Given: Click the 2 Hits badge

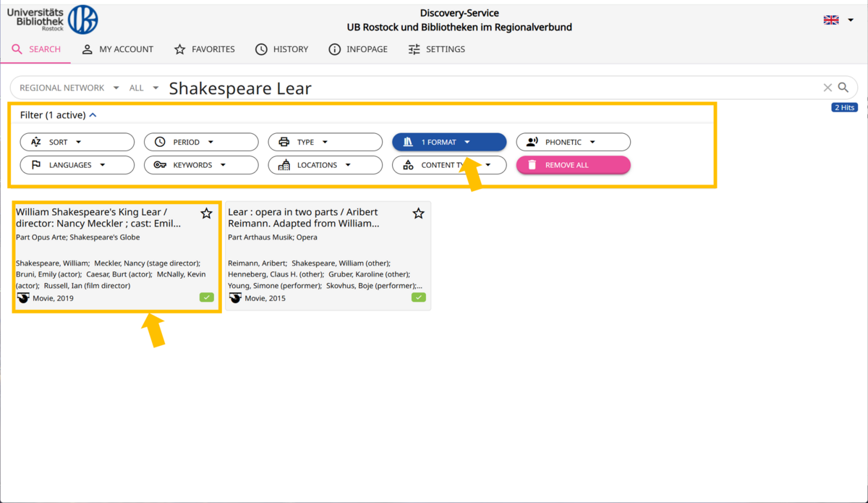Looking at the screenshot, I should (x=844, y=108).
